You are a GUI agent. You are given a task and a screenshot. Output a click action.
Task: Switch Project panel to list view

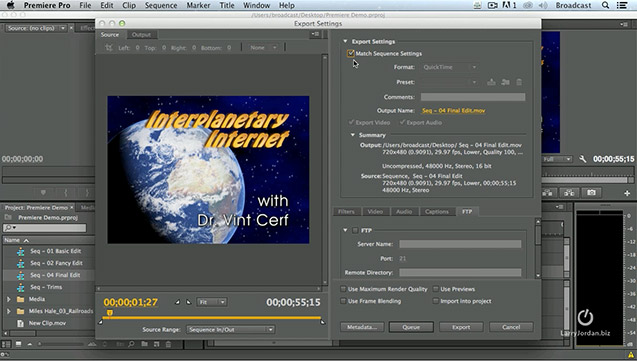click(6, 344)
